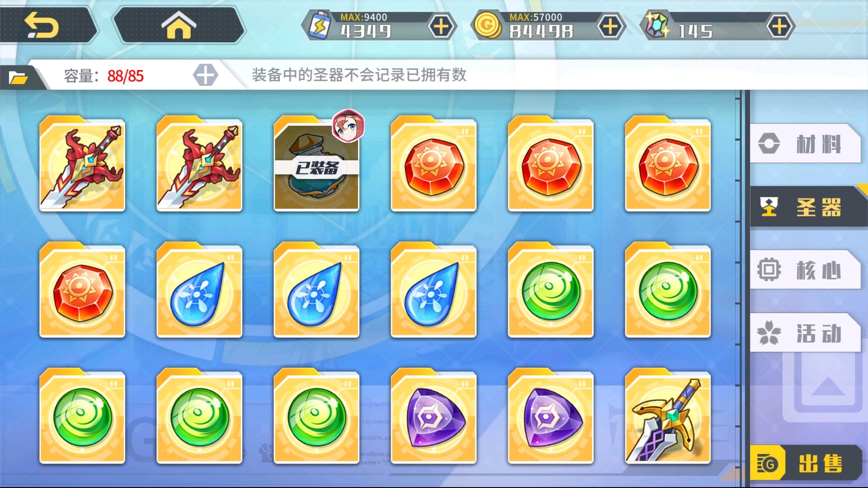Go to the home screen icon

179,25
